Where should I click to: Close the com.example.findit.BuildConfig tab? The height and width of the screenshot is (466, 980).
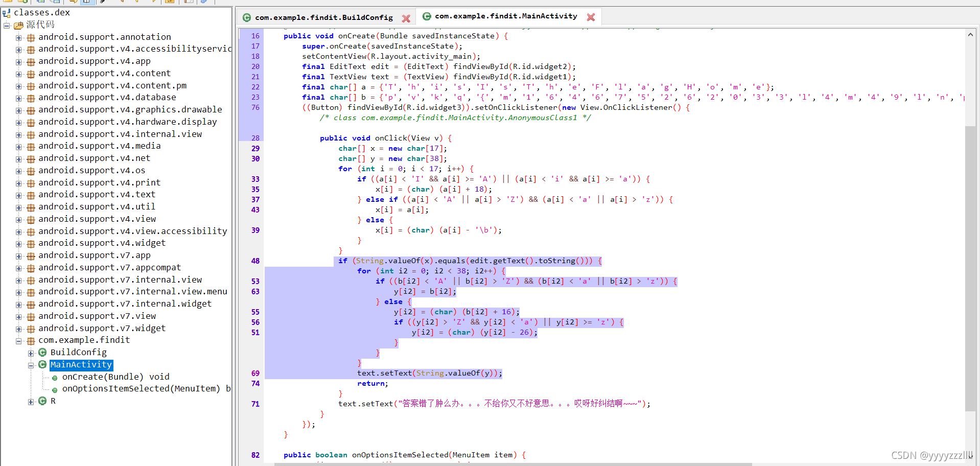[406, 18]
